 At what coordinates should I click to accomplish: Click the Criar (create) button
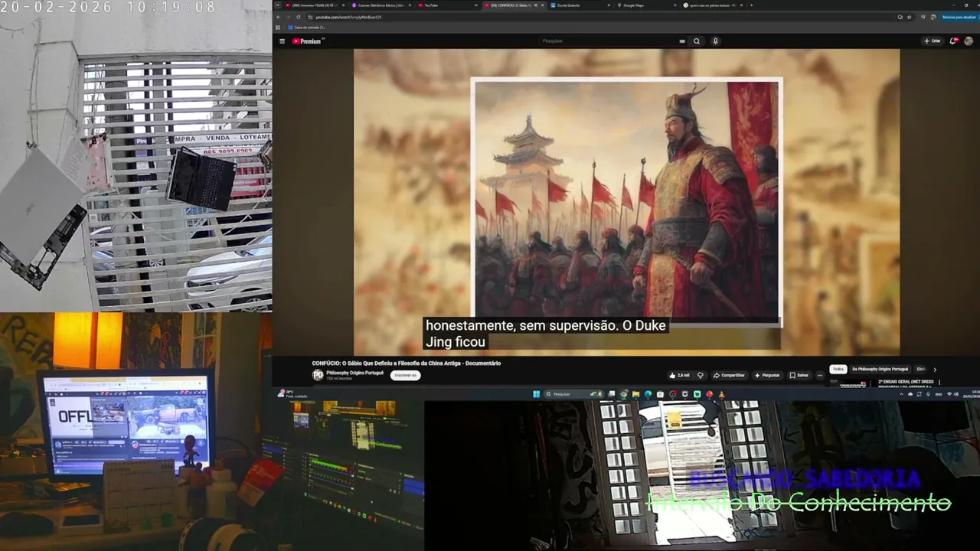coord(933,41)
